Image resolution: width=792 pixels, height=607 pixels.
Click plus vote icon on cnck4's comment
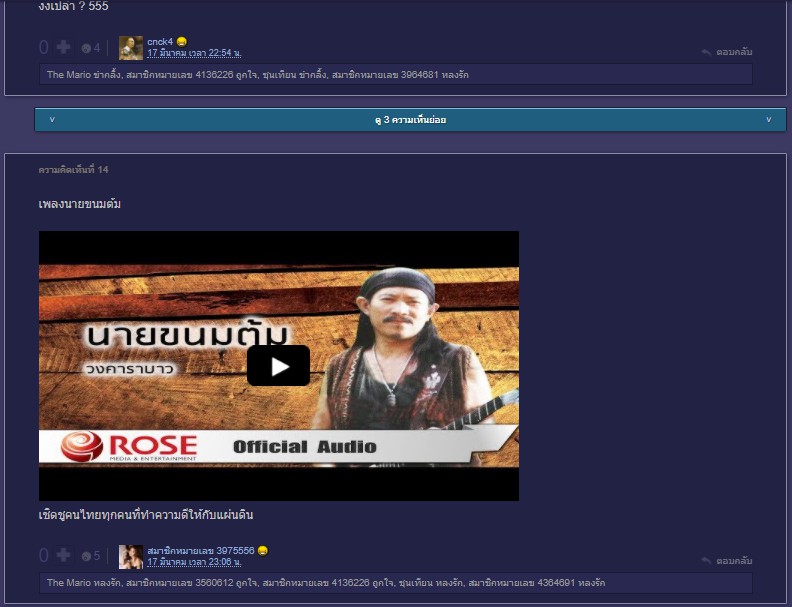point(63,47)
